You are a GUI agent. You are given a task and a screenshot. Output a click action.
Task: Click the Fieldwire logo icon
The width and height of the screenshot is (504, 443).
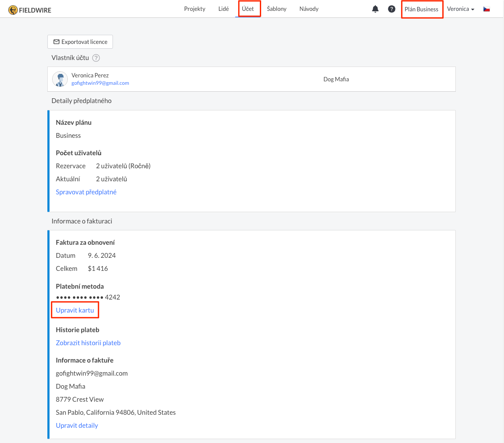pyautogui.click(x=13, y=10)
